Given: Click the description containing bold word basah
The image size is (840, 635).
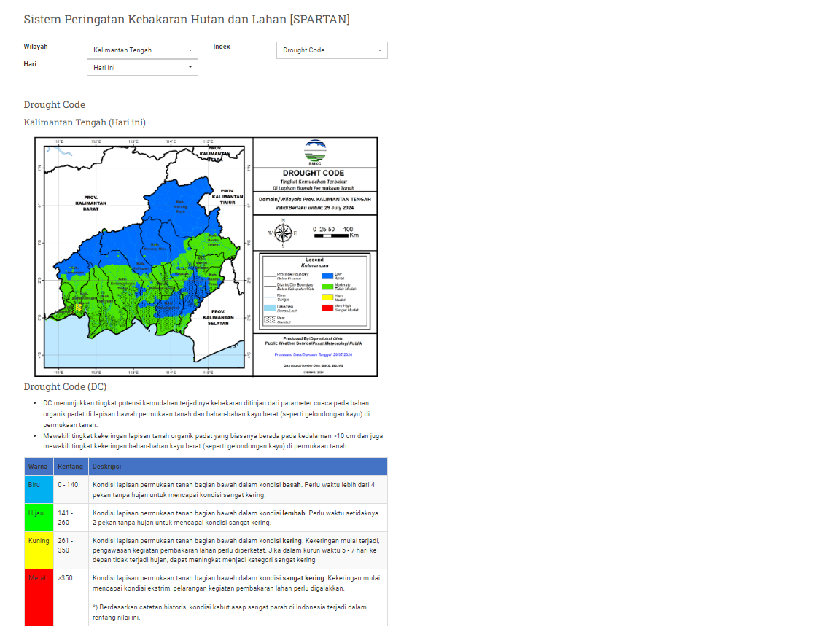Looking at the screenshot, I should [x=238, y=489].
